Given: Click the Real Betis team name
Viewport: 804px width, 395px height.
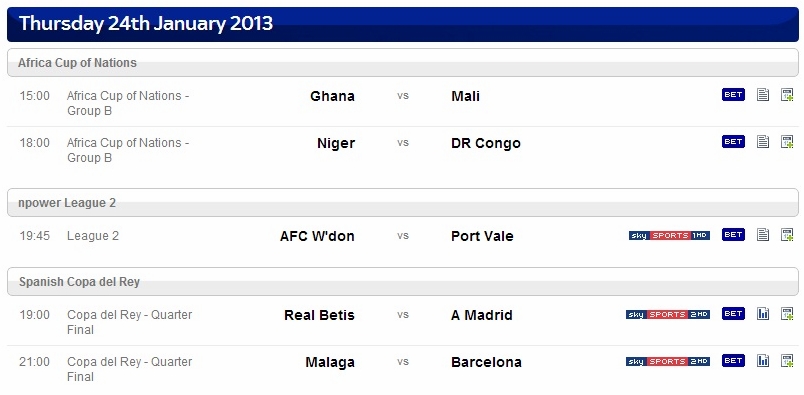Looking at the screenshot, I should 319,315.
